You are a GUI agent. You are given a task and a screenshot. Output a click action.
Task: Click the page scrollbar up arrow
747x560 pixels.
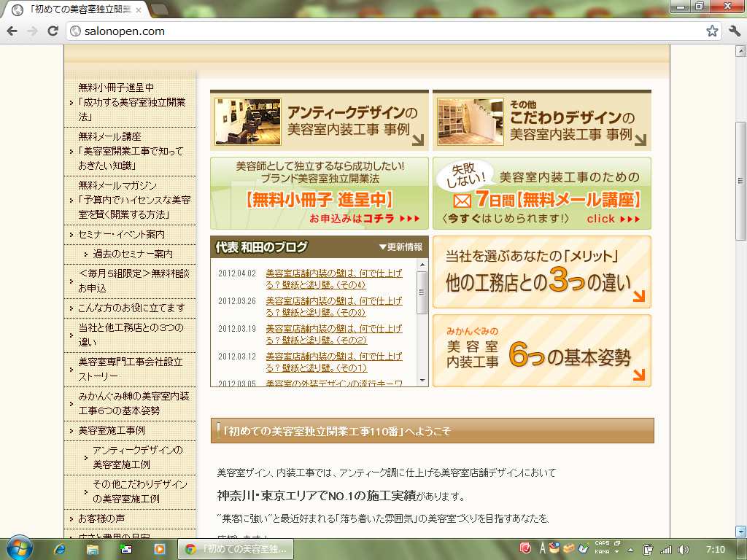pos(740,50)
